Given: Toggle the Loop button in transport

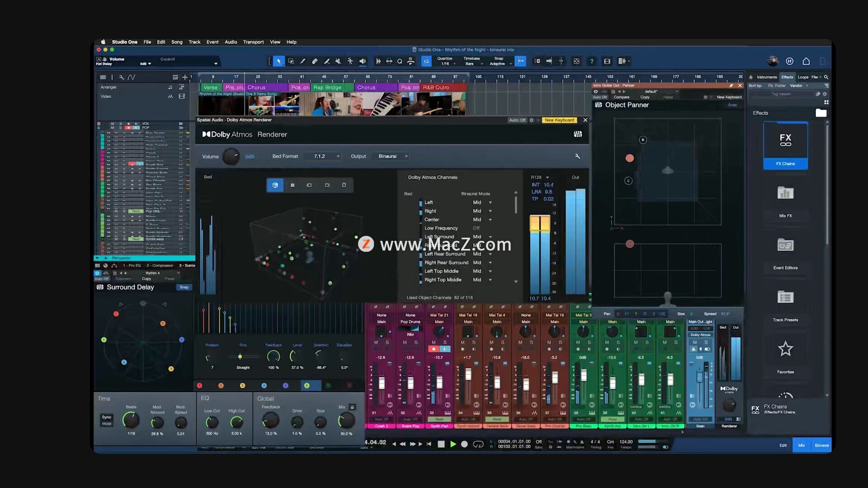Looking at the screenshot, I should coord(478,444).
